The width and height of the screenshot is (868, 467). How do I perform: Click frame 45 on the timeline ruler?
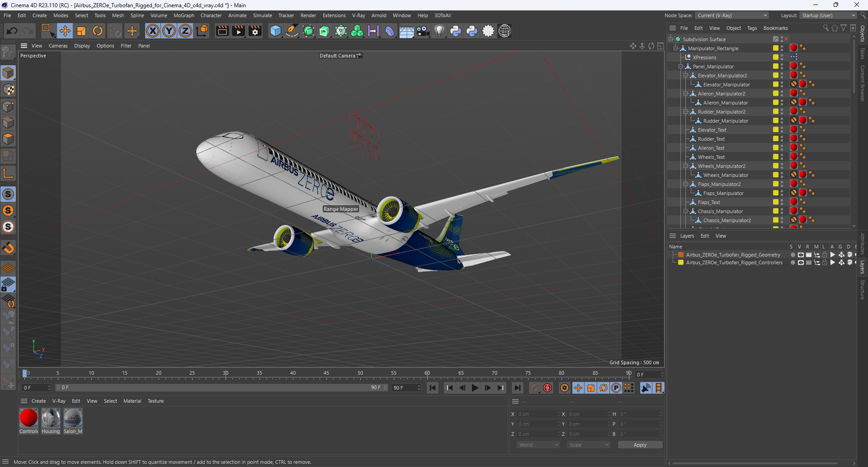(x=326, y=373)
